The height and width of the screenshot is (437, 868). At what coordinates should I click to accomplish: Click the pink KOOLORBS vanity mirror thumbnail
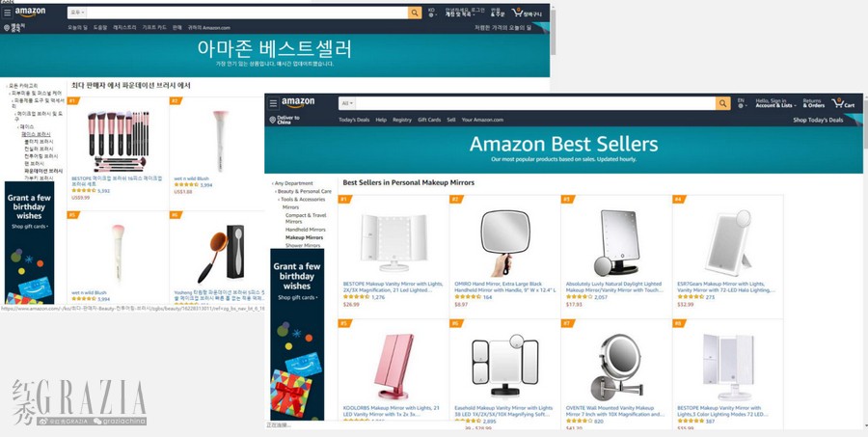coord(393,366)
